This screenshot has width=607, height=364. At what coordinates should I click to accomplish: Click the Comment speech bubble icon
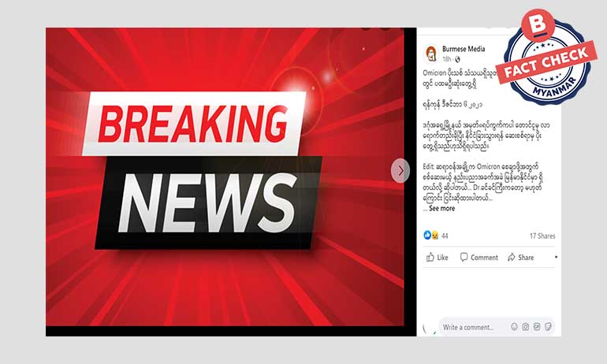(x=464, y=257)
